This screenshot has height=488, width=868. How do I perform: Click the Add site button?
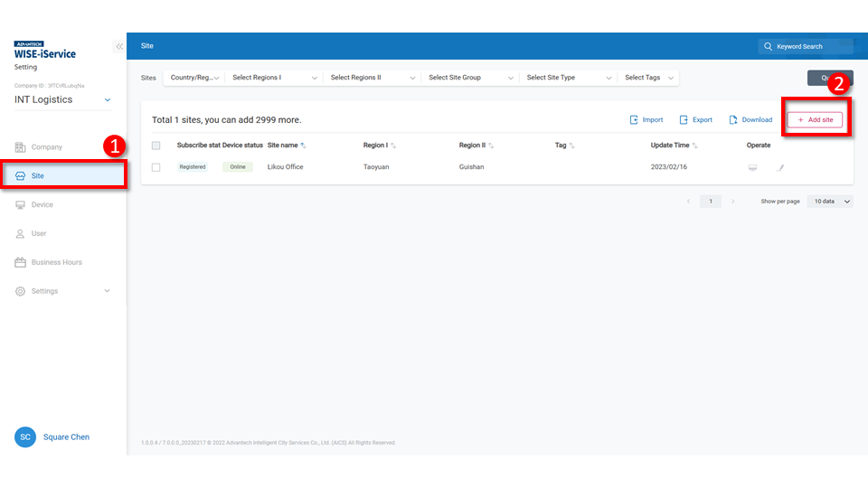tap(815, 119)
